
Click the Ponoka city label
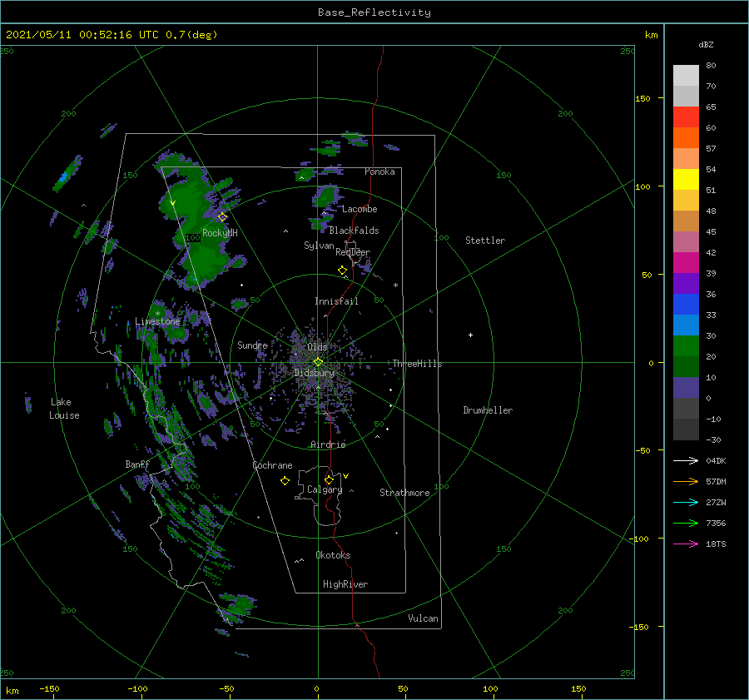click(379, 171)
